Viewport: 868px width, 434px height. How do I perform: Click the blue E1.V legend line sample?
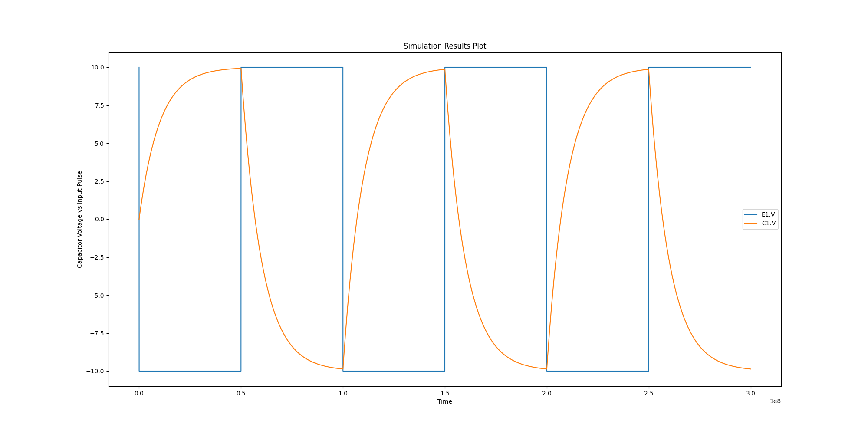click(751, 214)
